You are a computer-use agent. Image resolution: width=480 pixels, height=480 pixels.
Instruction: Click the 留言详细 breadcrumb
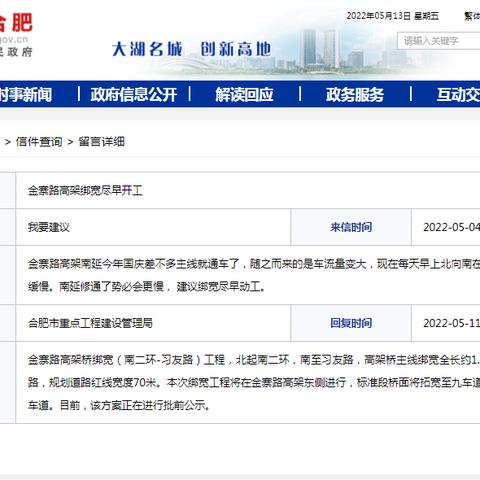[x=101, y=142]
